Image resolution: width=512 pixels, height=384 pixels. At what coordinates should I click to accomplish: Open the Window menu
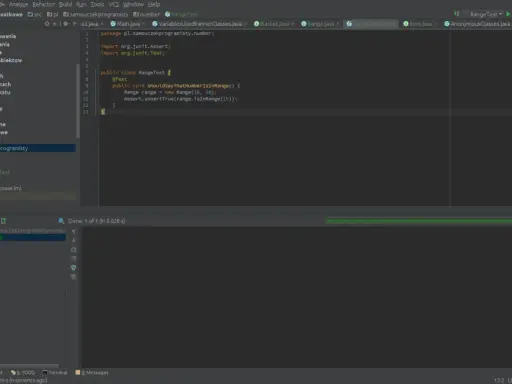click(x=133, y=4)
